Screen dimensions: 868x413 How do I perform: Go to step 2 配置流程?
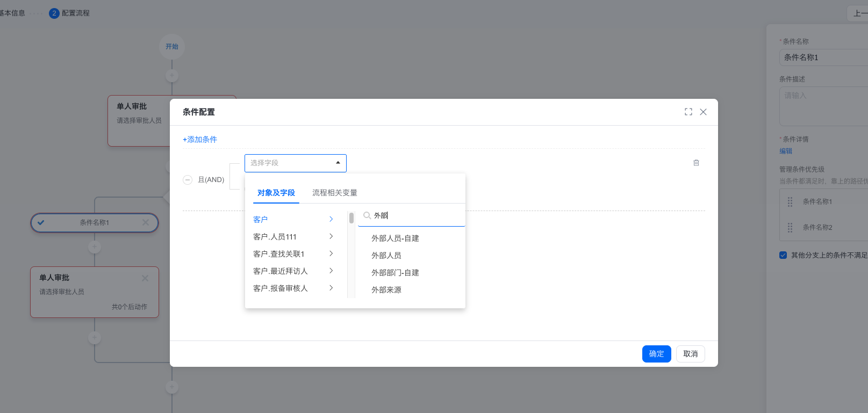[x=69, y=13]
